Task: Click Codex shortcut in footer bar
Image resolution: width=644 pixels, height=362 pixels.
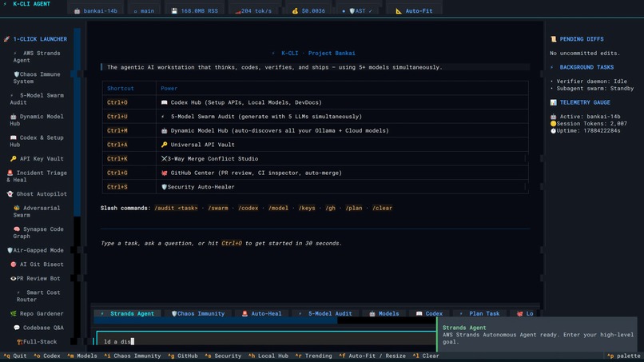Action: tap(47, 356)
